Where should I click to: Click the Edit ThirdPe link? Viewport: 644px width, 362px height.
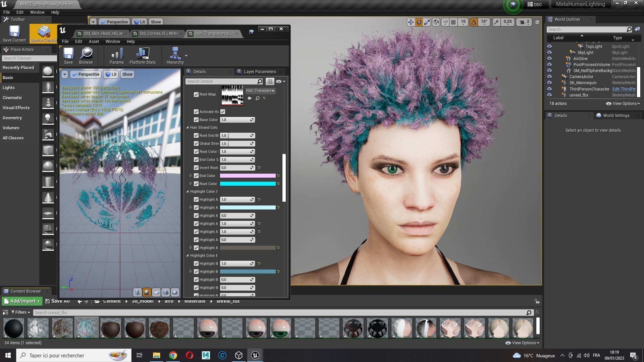[x=624, y=89]
